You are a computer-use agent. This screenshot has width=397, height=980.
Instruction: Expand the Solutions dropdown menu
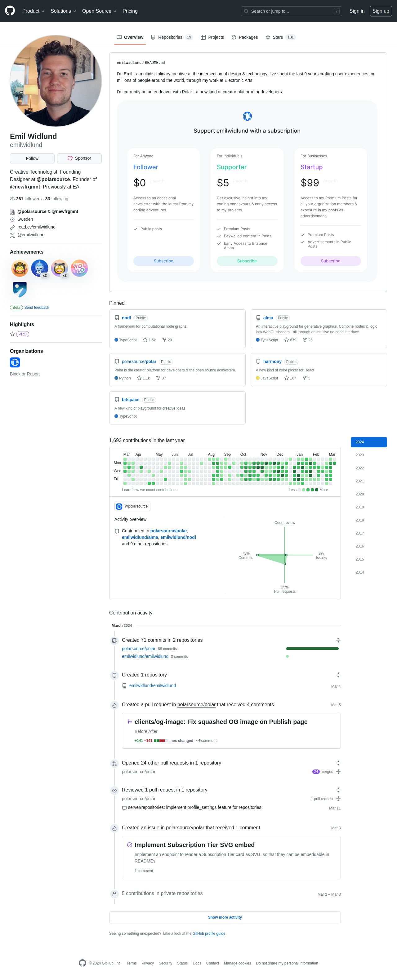pyautogui.click(x=63, y=11)
